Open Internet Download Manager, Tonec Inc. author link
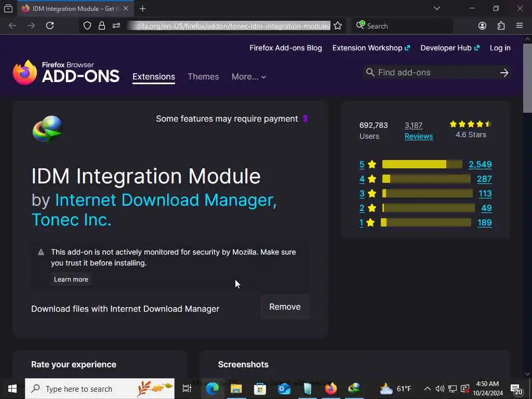 154,210
